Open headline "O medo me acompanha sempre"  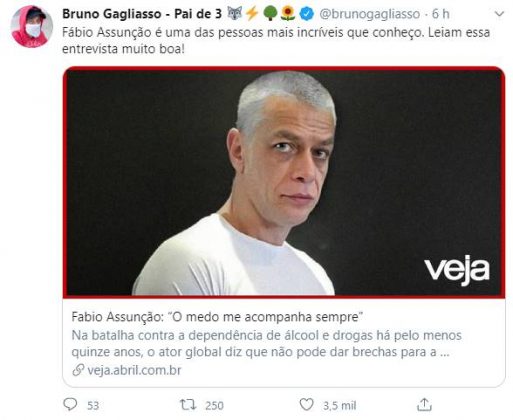217,317
